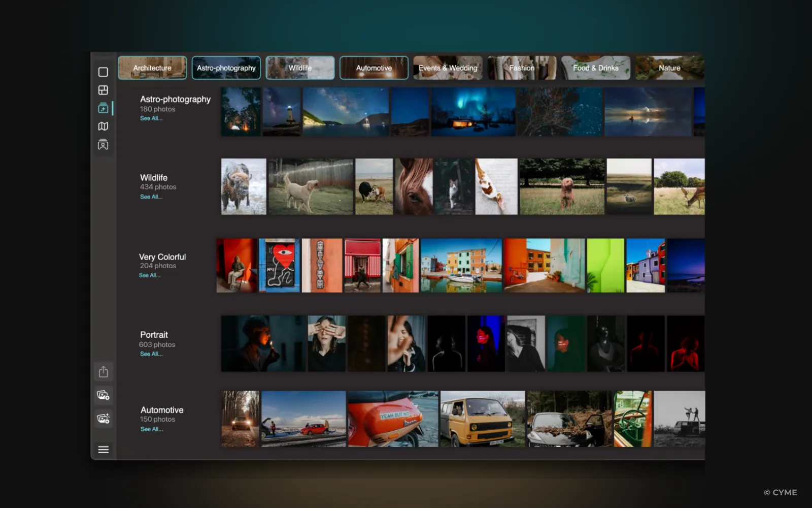Click the 434 photos count
The image size is (812, 508).
click(158, 187)
